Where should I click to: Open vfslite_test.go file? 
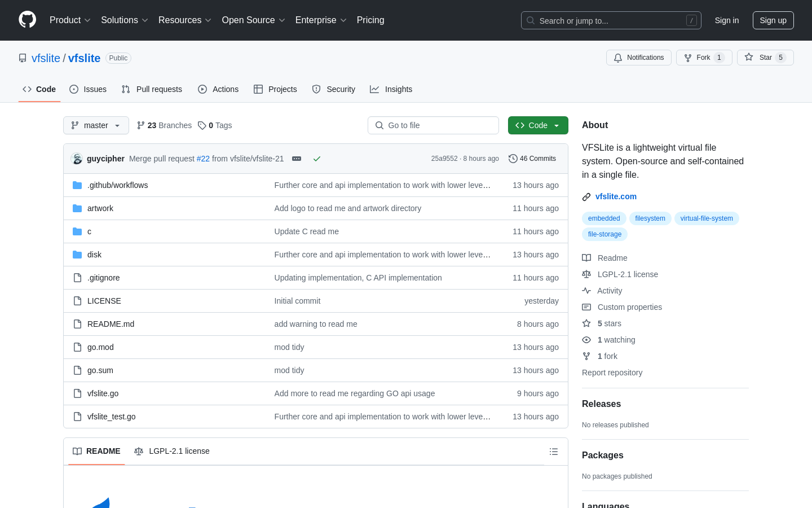tap(111, 417)
